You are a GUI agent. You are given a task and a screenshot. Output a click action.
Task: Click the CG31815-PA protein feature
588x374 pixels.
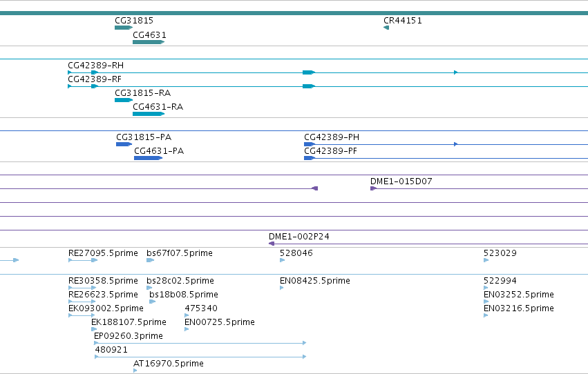pyautogui.click(x=124, y=144)
